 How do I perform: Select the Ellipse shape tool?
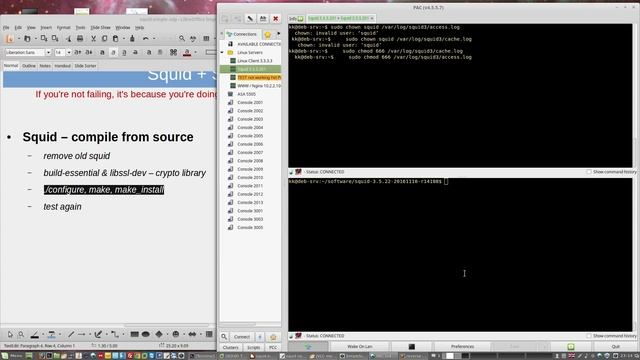click(x=145, y=334)
